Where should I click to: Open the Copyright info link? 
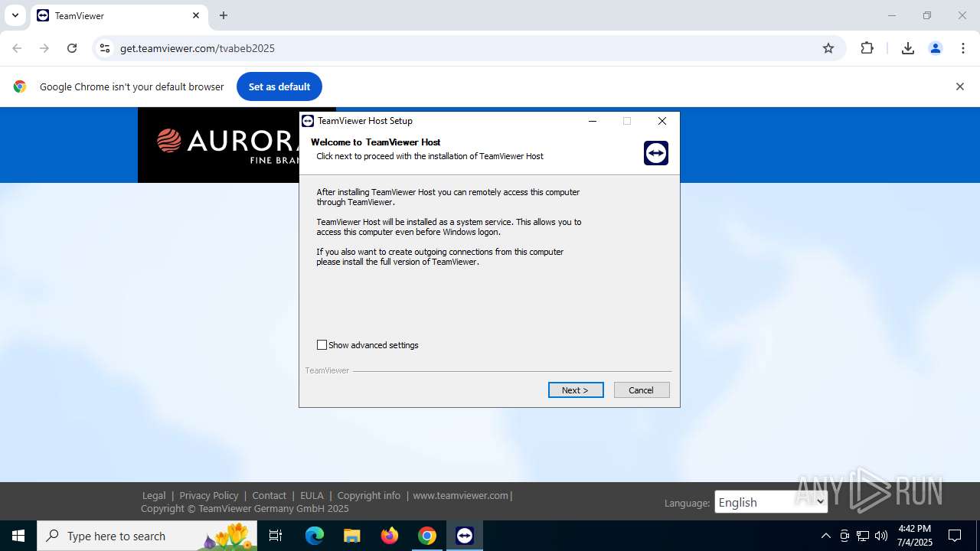[369, 495]
